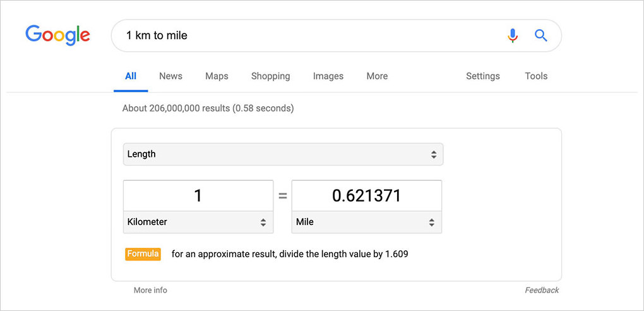Click the 'About 206,000,000 results' text
The width and height of the screenshot is (644, 311).
176,109
